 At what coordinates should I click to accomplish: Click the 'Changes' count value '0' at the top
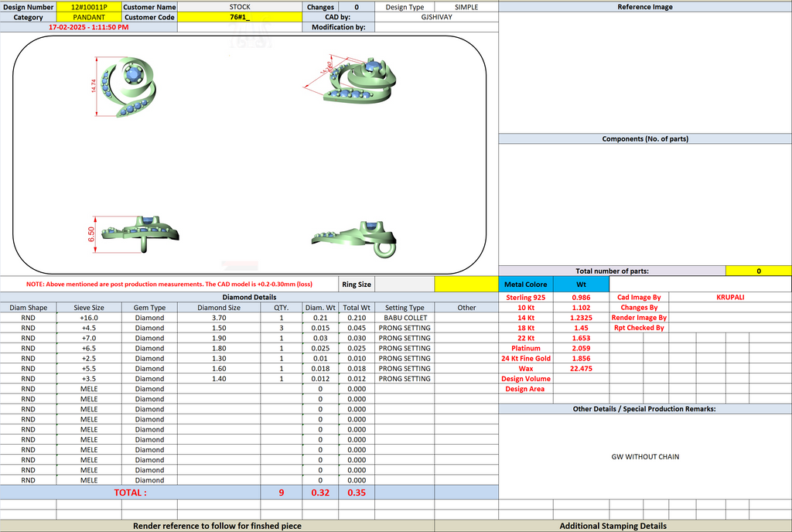point(357,7)
